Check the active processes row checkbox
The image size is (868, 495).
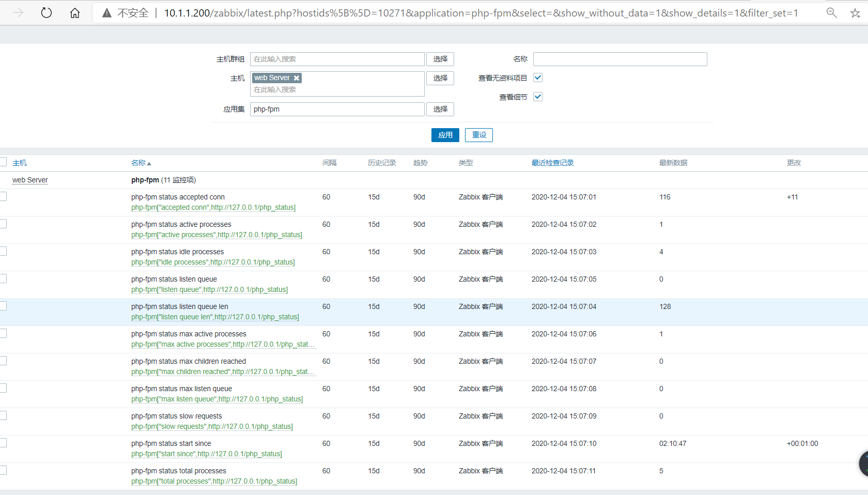click(3, 224)
